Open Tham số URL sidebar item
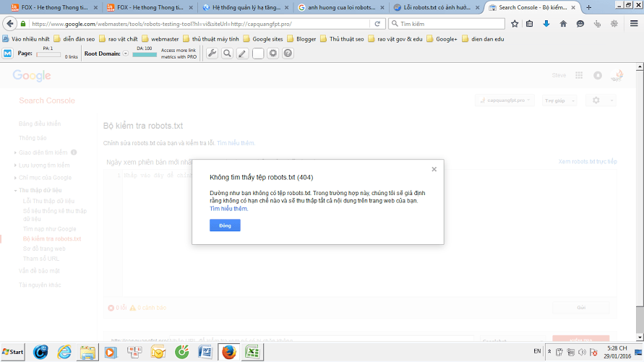The image size is (644, 362). coord(40,259)
